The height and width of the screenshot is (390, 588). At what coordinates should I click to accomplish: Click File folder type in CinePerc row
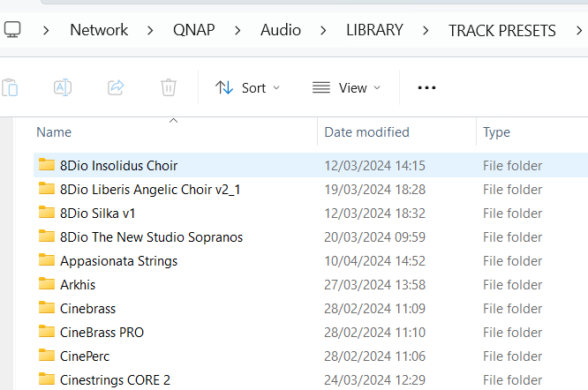pos(512,356)
